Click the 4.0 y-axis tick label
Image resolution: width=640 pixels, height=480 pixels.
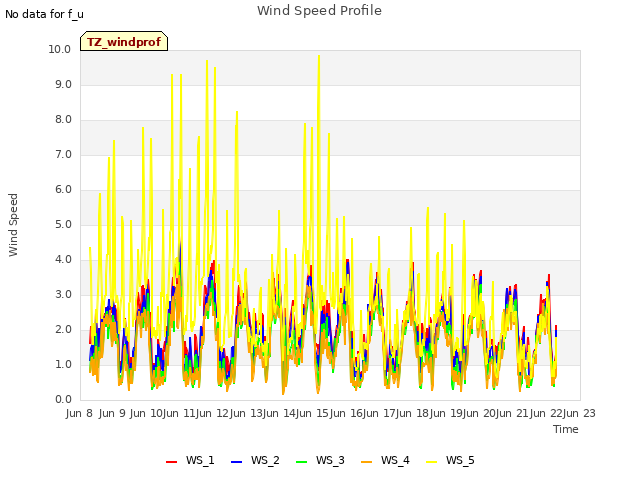63,260
